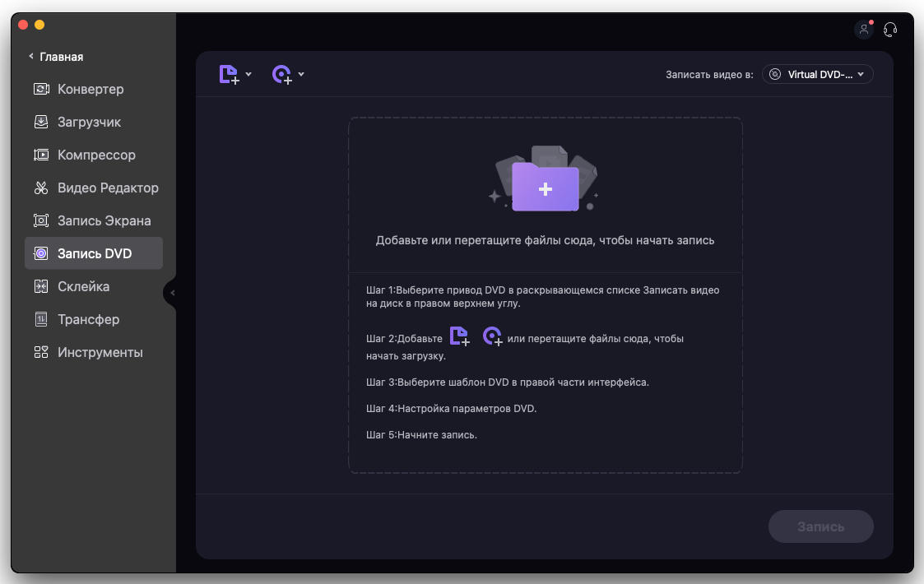Open Склейка merger tool
This screenshot has width=924, height=584.
[83, 286]
